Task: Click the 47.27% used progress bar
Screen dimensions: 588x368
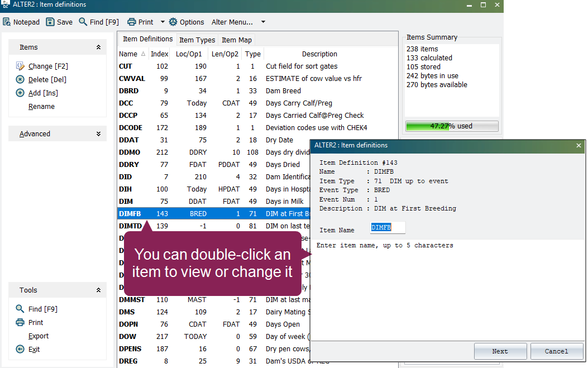Action: [x=451, y=126]
